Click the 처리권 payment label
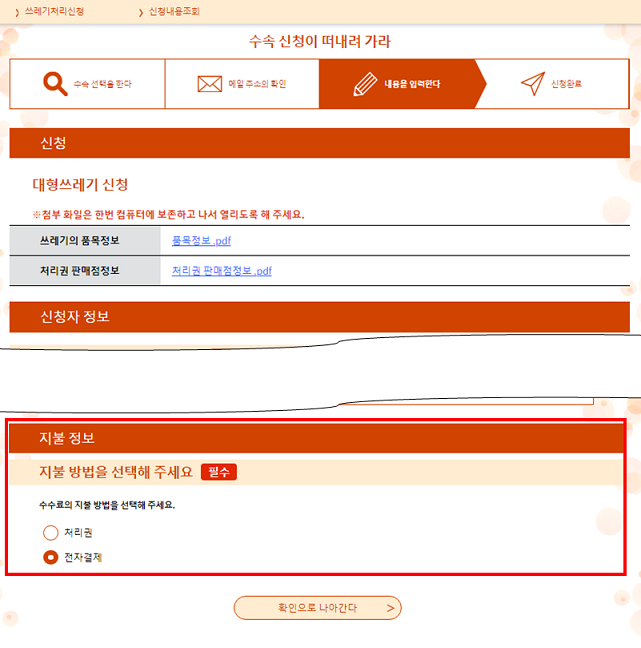641x648 pixels. coord(78,533)
